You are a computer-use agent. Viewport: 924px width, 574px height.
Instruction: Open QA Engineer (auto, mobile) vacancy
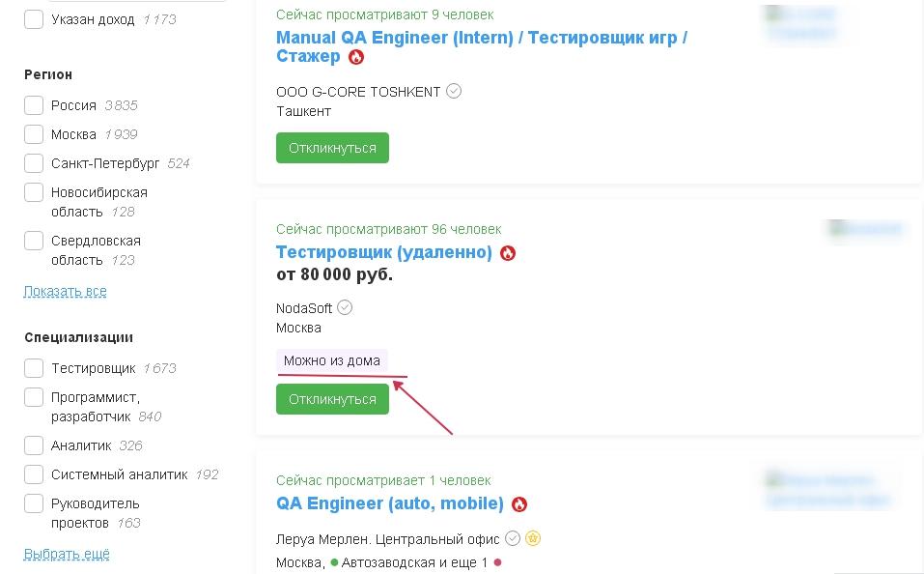tap(389, 503)
